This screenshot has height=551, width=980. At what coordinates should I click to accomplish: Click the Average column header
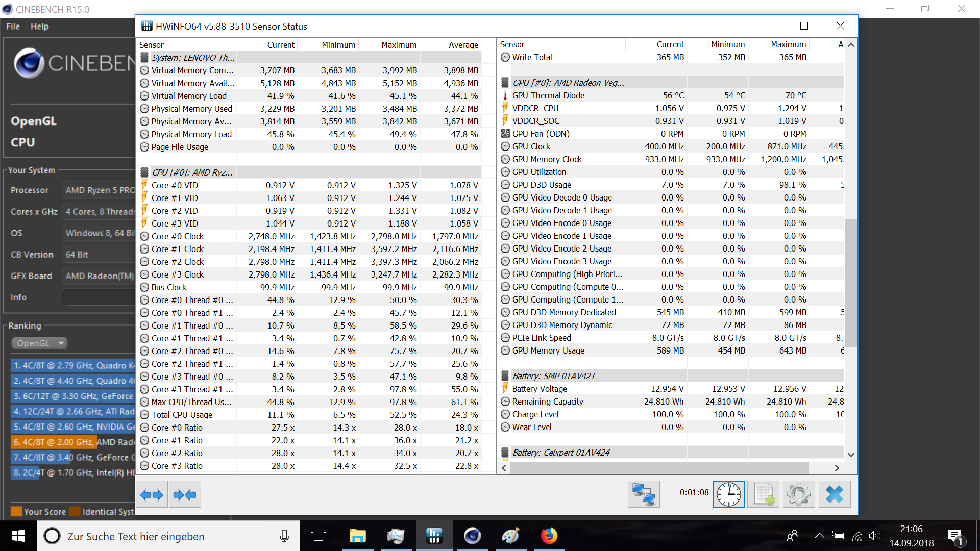pos(463,45)
